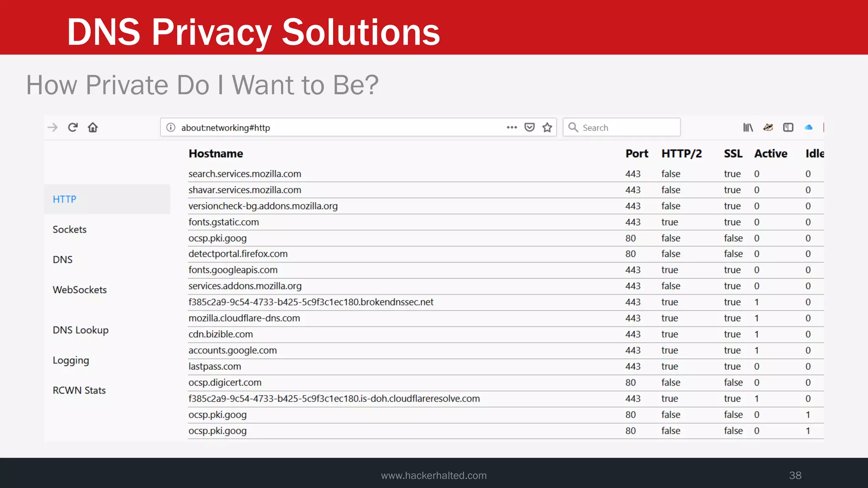Reload the page with the refresh icon
This screenshot has height=488, width=868.
coord(73,128)
